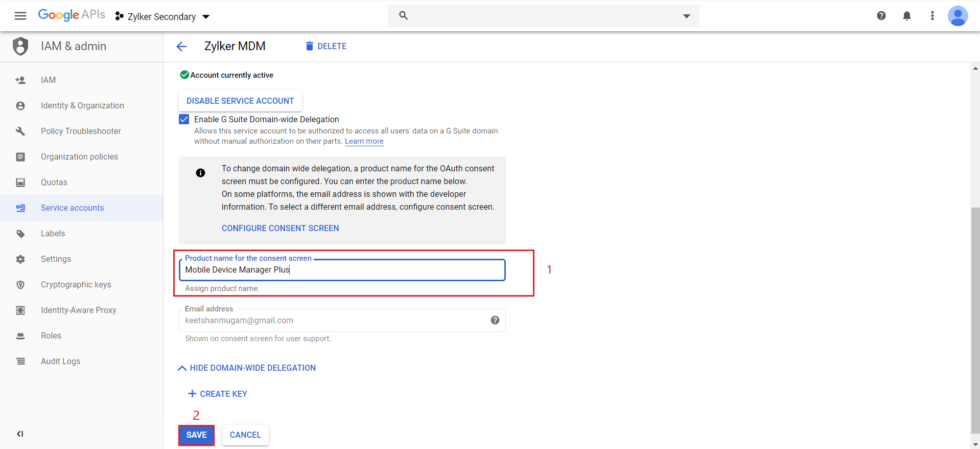Collapse the sidebar navigation panel
980x449 pixels.
click(20, 434)
